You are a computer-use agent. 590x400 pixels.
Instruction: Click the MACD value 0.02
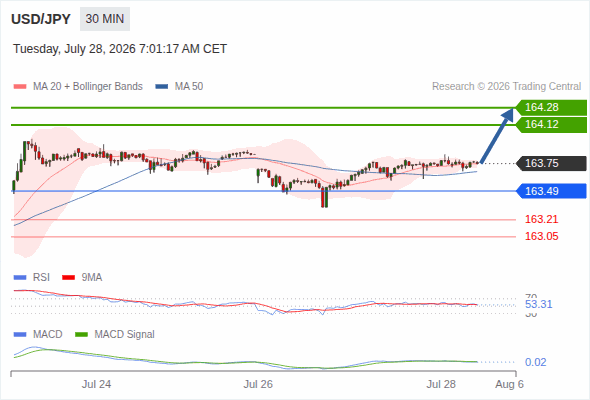[535, 362]
